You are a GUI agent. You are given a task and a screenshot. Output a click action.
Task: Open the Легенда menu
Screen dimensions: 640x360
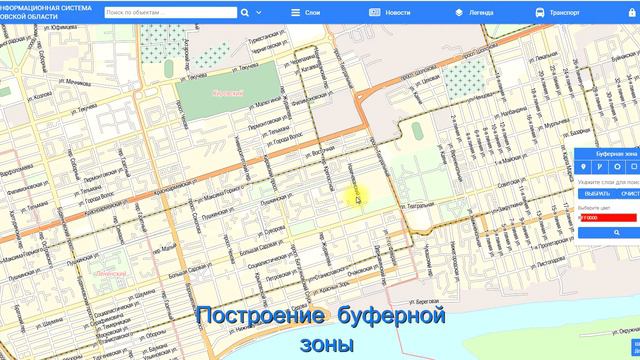(x=474, y=13)
